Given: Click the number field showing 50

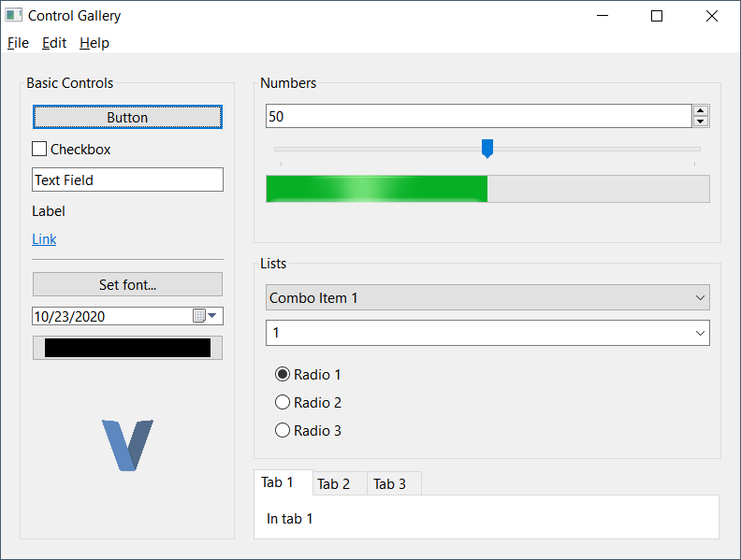Looking at the screenshot, I should 479,116.
